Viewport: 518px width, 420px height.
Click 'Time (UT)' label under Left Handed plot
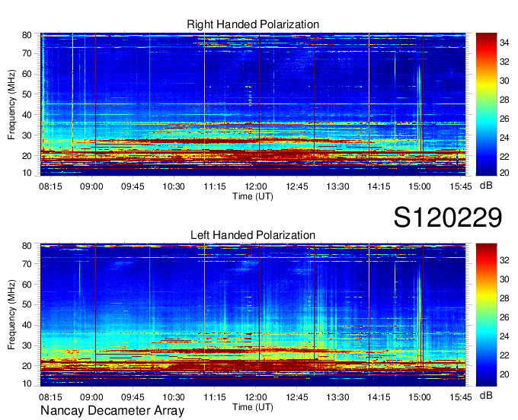(253, 407)
